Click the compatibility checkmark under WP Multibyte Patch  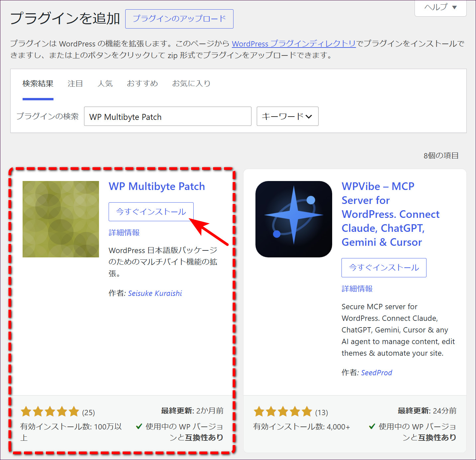139,426
